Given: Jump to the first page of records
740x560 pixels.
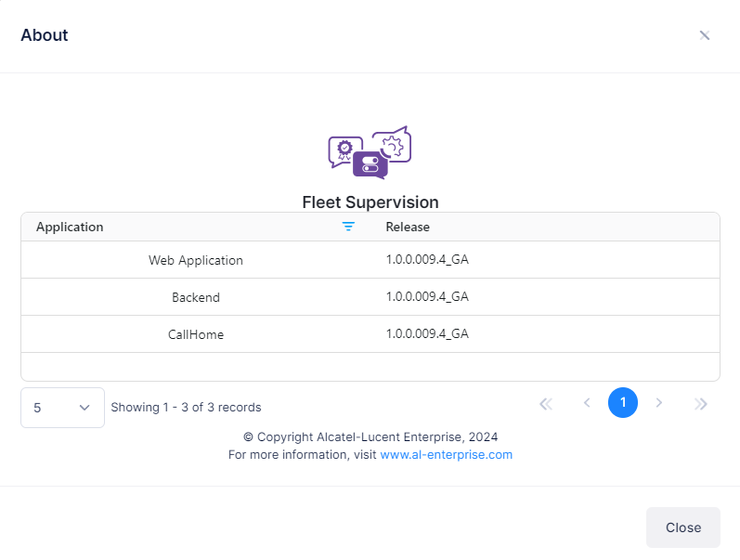Looking at the screenshot, I should pyautogui.click(x=546, y=403).
